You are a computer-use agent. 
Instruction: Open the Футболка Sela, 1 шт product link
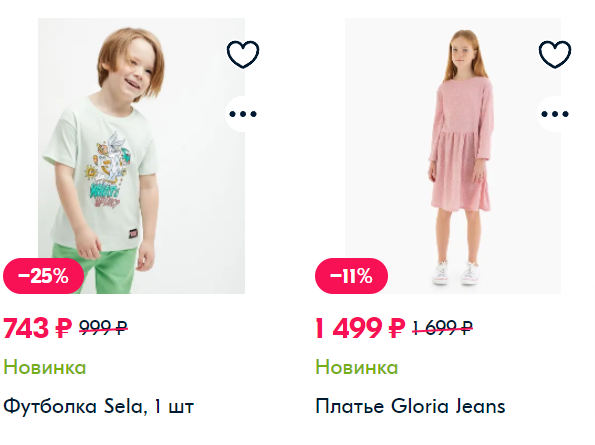coord(99,406)
